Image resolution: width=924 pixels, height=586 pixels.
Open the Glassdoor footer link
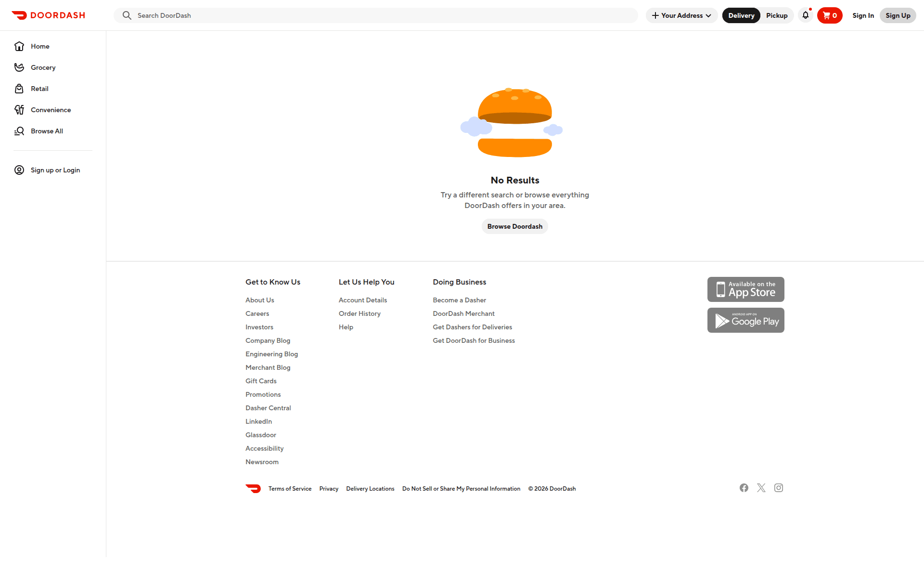click(x=261, y=435)
